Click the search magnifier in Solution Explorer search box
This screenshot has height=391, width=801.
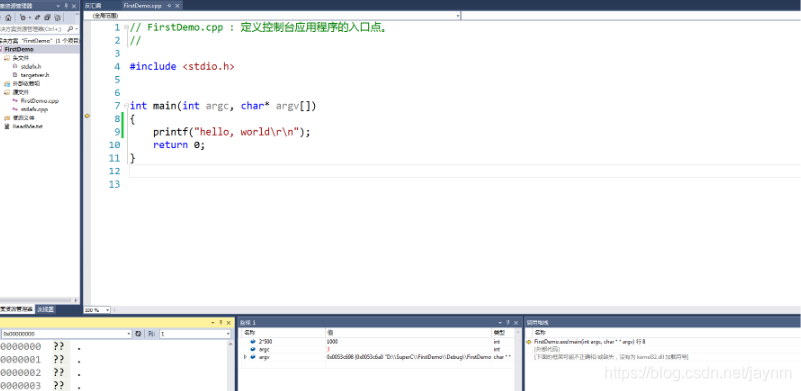coord(69,29)
